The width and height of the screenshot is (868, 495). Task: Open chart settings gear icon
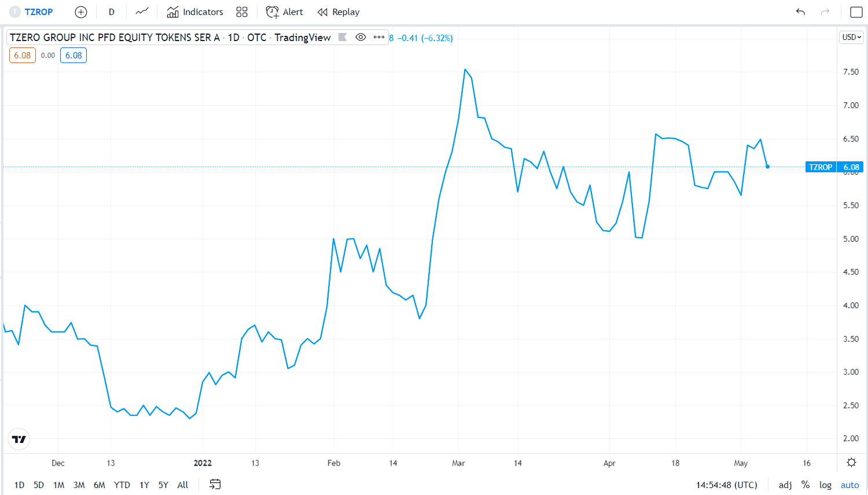tap(851, 463)
